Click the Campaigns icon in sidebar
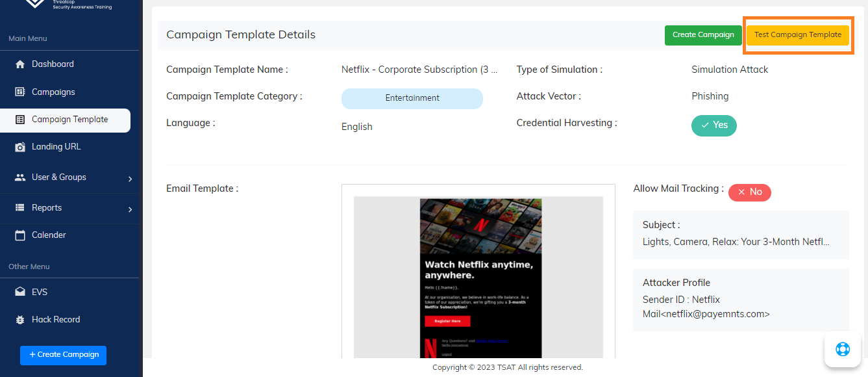Viewport: 868px width, 377px height. click(20, 92)
